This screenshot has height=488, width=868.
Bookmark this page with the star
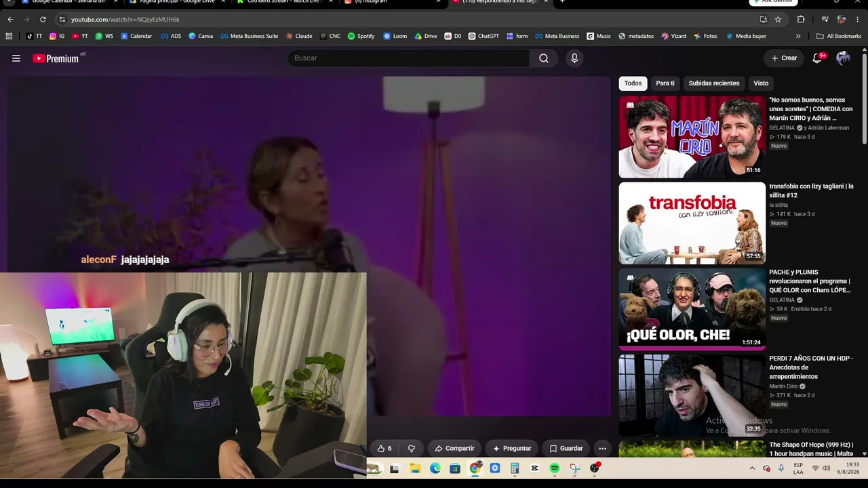[x=778, y=20]
